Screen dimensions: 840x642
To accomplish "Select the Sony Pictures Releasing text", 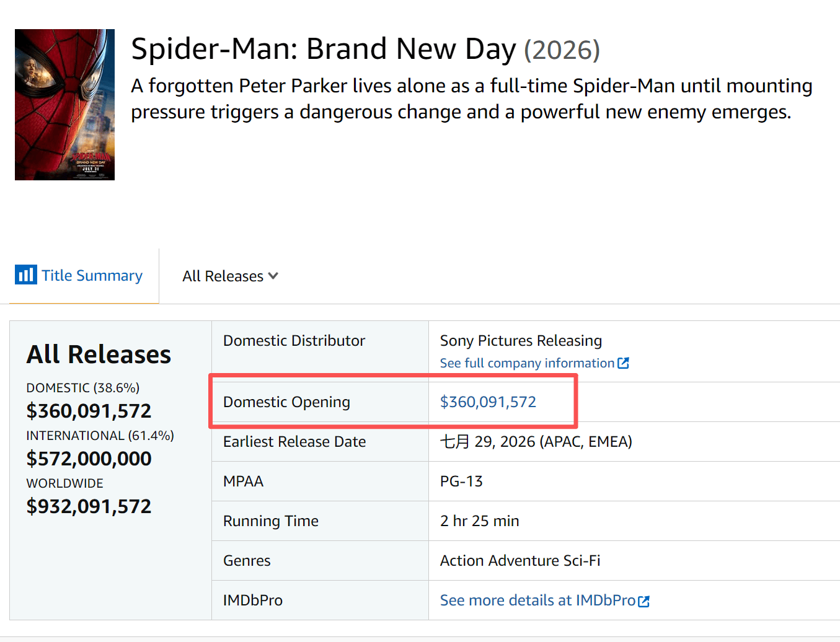I will tap(521, 341).
